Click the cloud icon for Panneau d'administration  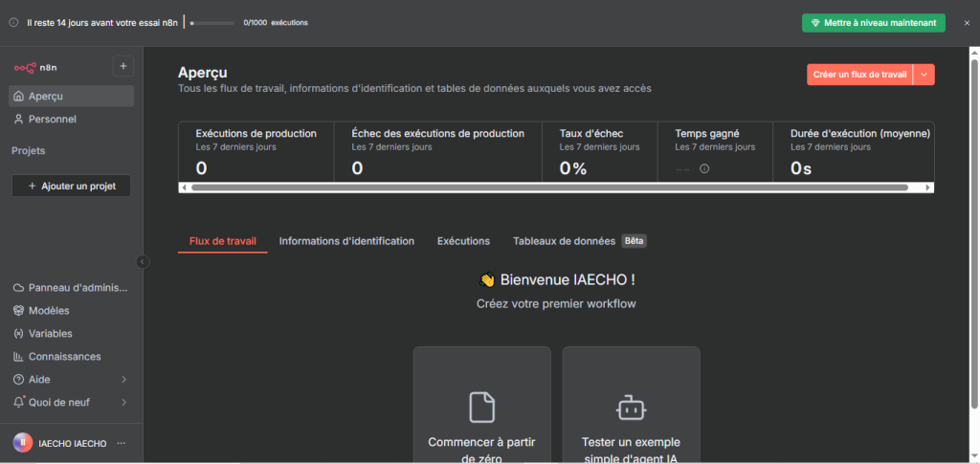[19, 288]
